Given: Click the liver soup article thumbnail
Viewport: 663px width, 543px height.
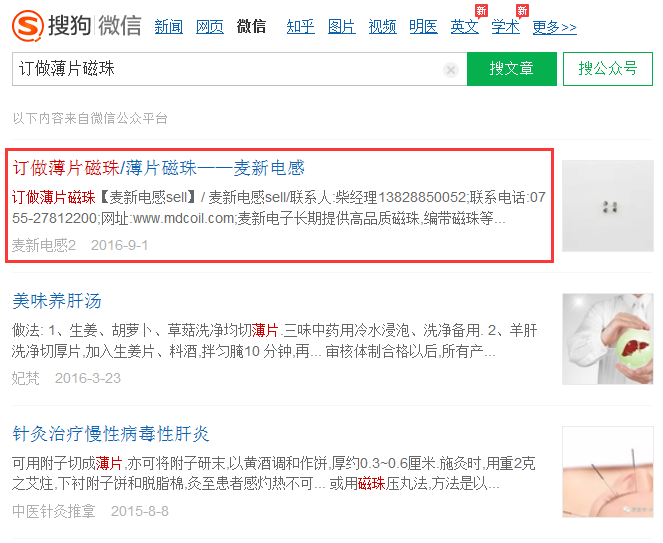Looking at the screenshot, I should pyautogui.click(x=608, y=339).
